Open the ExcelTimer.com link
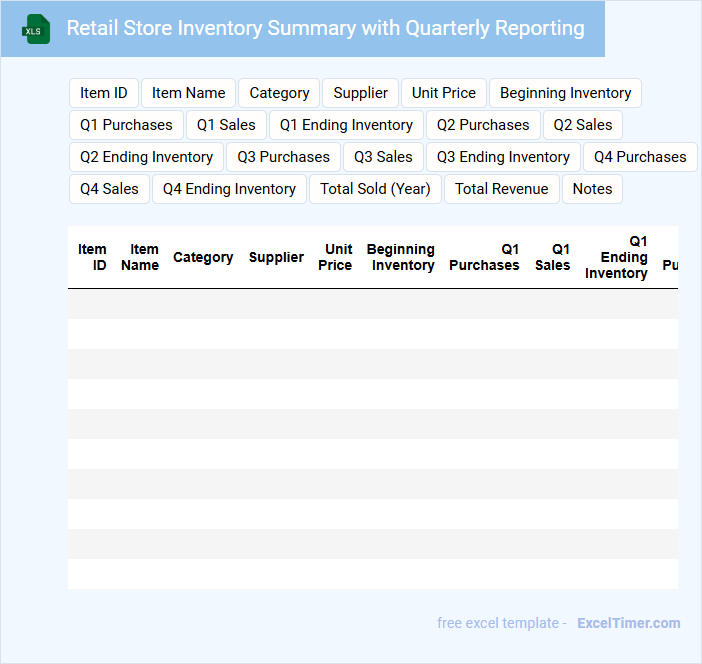The width and height of the screenshot is (702, 664). coord(628,623)
